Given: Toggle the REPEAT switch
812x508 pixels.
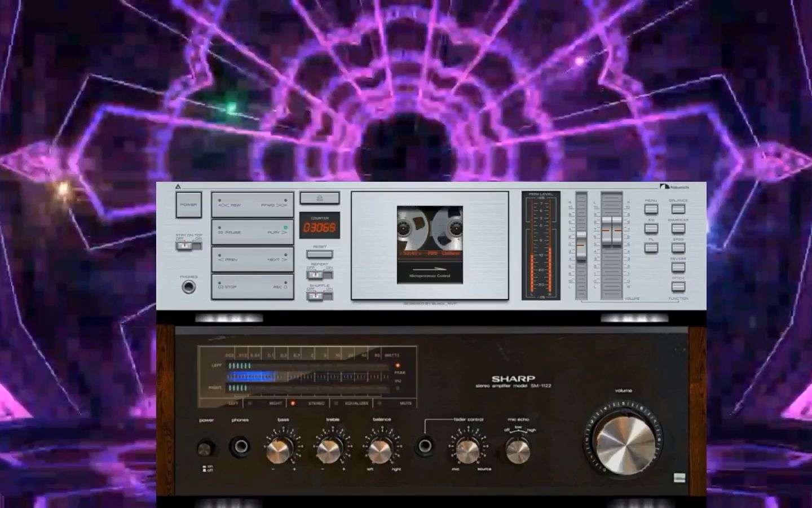Looking at the screenshot, I should click(x=319, y=274).
